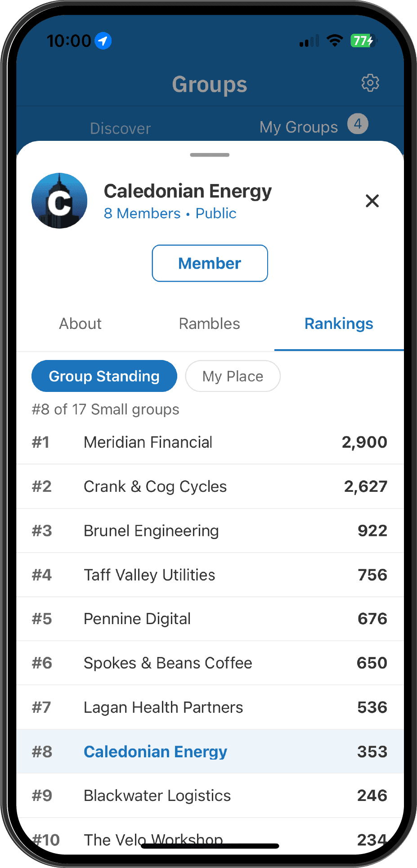The image size is (417, 868).
Task: Tap the battery indicator icon
Action: coord(363,41)
